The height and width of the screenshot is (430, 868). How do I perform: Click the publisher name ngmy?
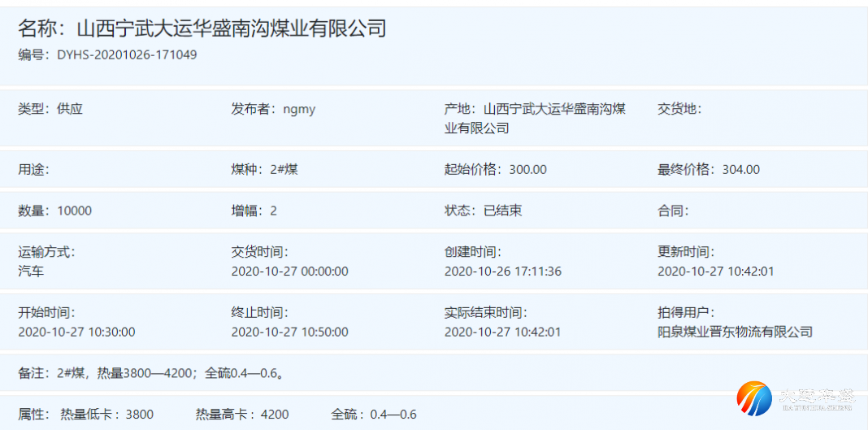(299, 109)
